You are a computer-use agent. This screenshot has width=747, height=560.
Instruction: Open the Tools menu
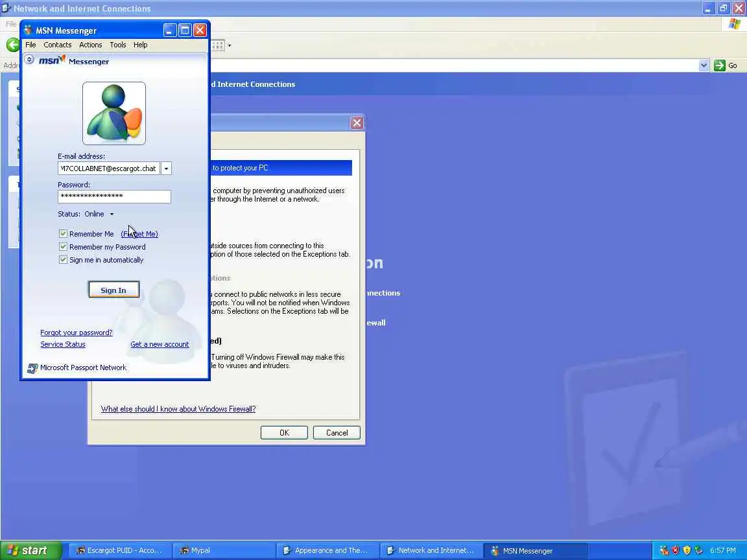pos(117,45)
